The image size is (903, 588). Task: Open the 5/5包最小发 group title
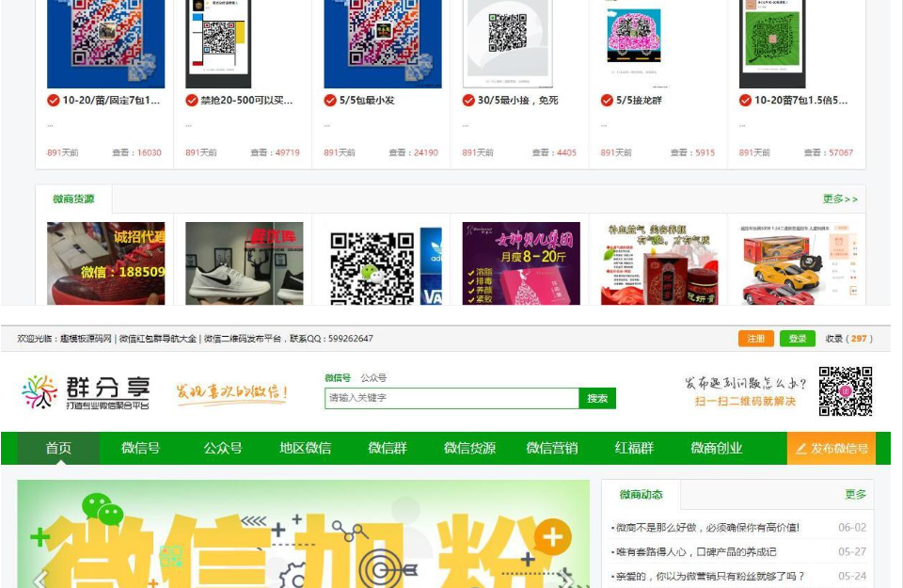coord(367,101)
